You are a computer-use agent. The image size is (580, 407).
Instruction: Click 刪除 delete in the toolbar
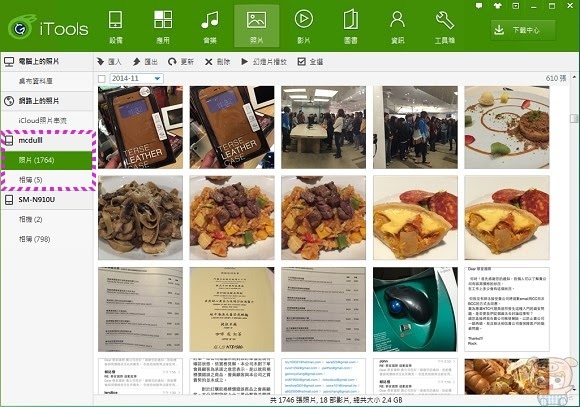coord(218,61)
